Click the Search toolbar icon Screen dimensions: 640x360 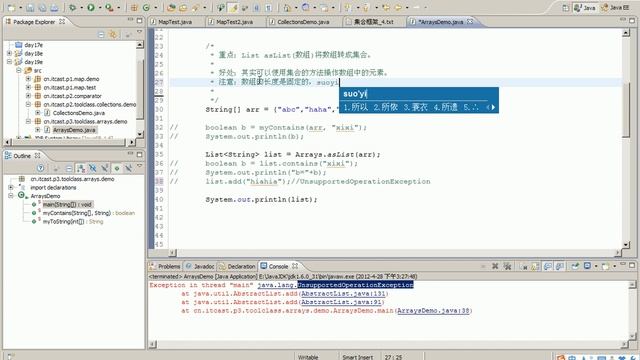point(196,7)
